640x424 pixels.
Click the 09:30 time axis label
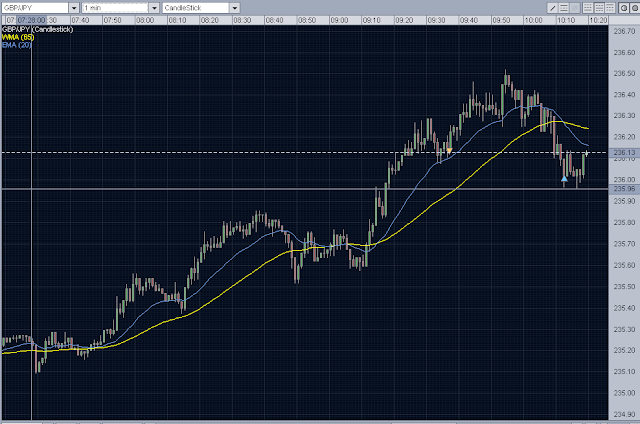[436, 20]
